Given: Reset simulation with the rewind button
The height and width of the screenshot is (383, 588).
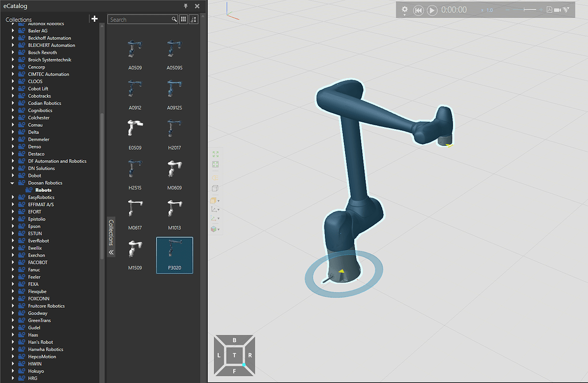Looking at the screenshot, I should click(419, 10).
